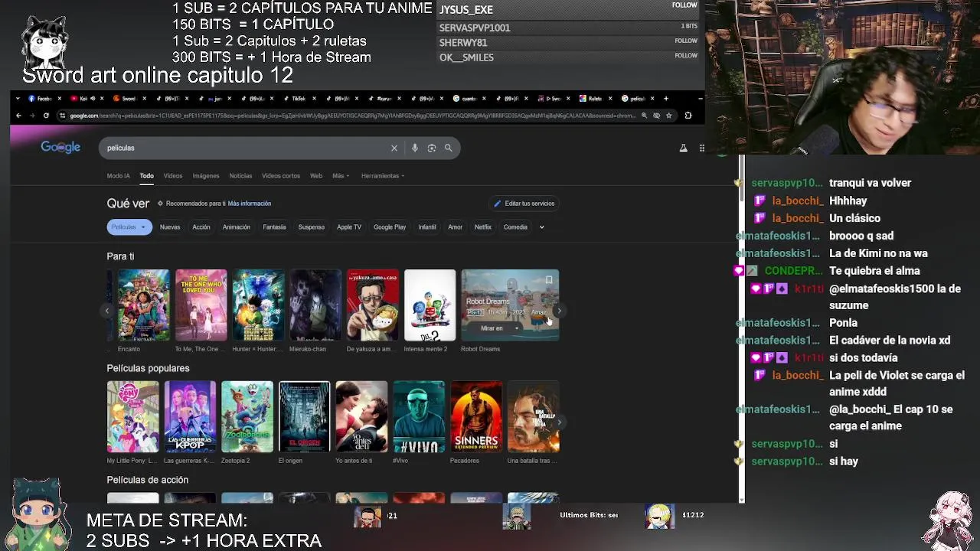Image resolution: width=980 pixels, height=551 pixels.
Task: Open the Google apps grid icon
Action: tap(701, 148)
